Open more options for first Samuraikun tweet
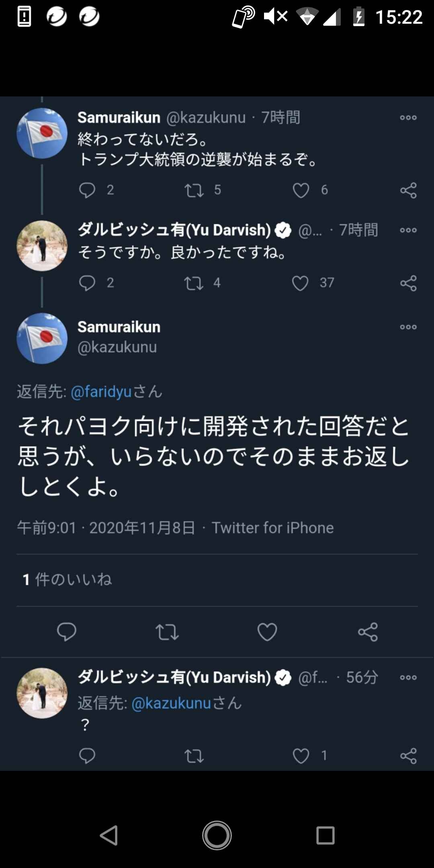Screen dimensions: 434x868 [x=408, y=118]
